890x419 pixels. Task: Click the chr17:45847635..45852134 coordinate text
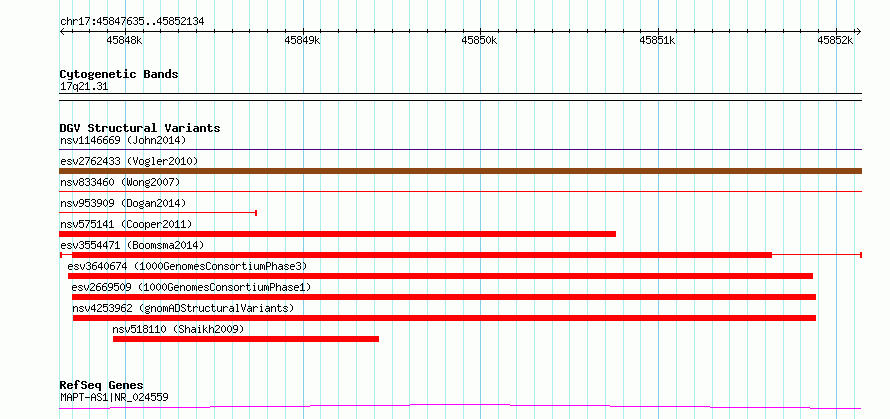click(x=132, y=22)
